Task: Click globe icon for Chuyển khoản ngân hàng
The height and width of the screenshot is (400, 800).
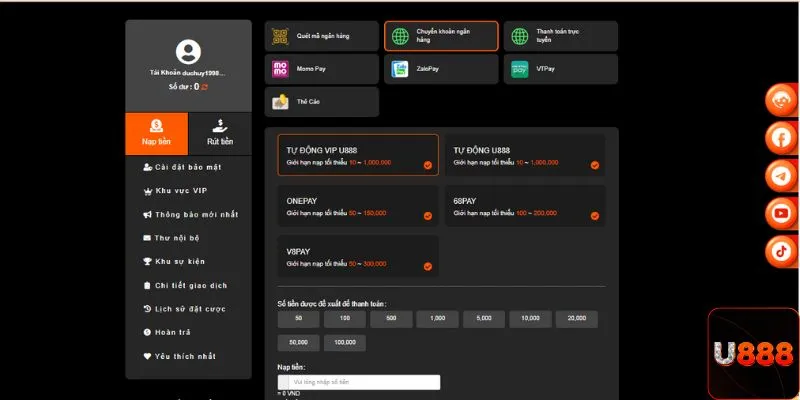Action: [x=400, y=36]
